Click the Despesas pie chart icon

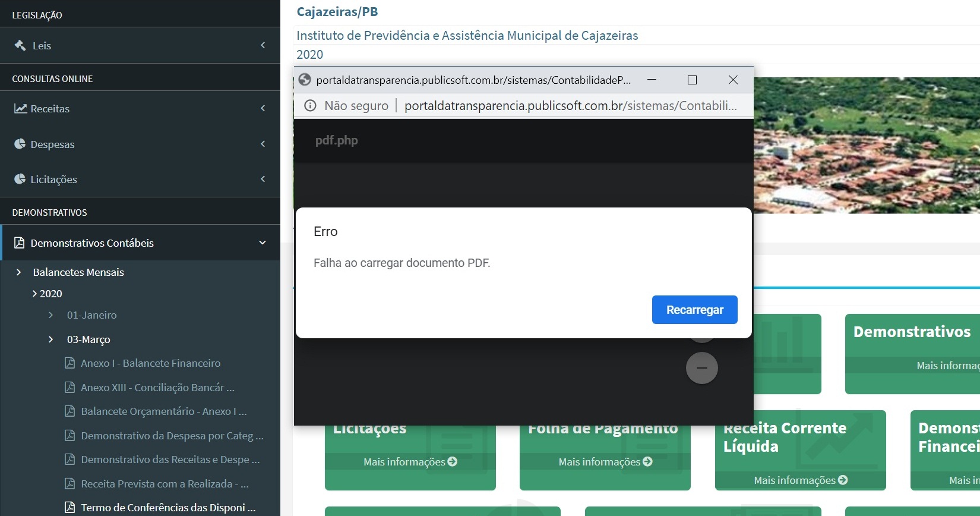coord(20,144)
